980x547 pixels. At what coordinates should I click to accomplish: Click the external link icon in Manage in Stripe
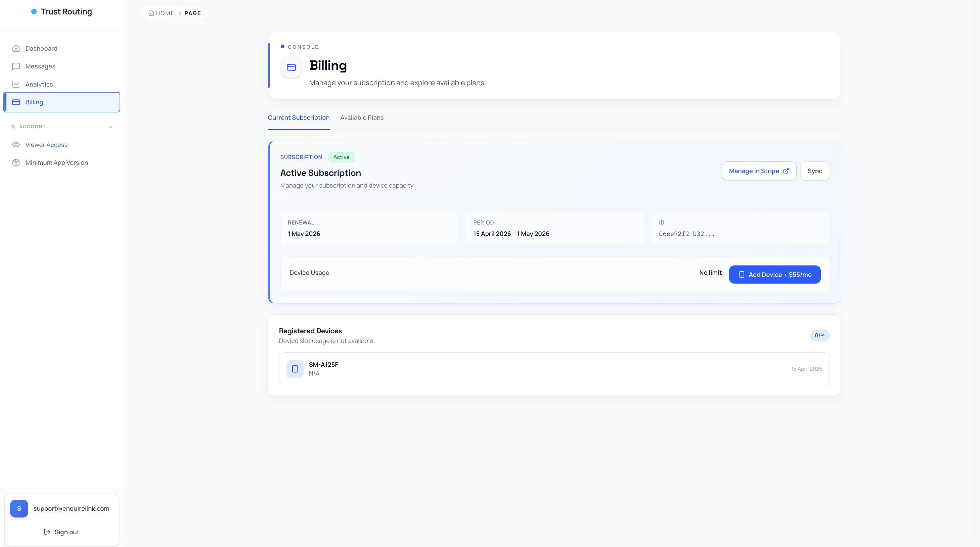click(x=786, y=171)
